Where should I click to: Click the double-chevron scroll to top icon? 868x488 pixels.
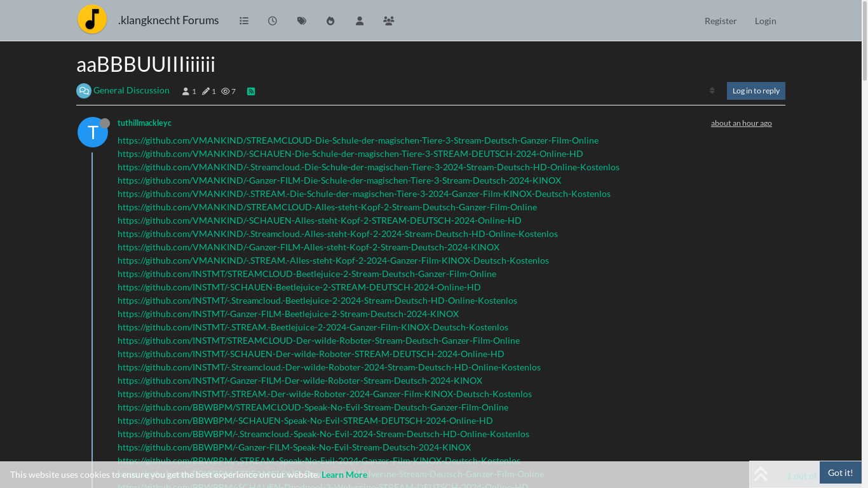pos(761,475)
